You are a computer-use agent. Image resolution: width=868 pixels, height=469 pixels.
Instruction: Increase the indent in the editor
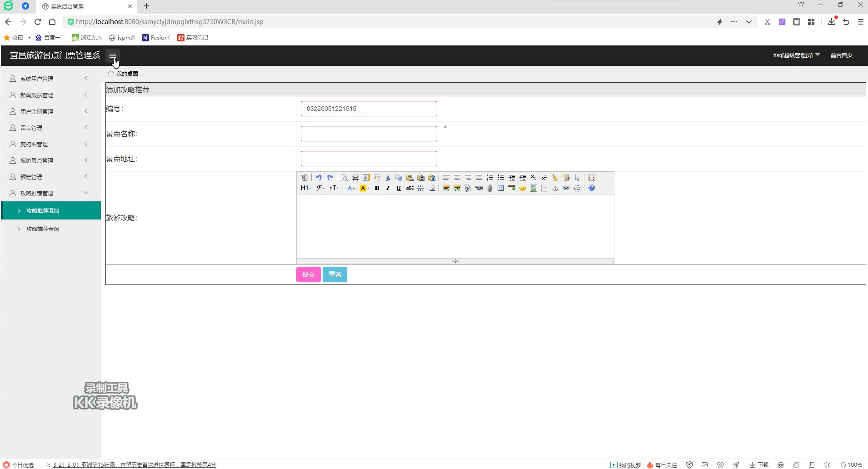pos(512,178)
